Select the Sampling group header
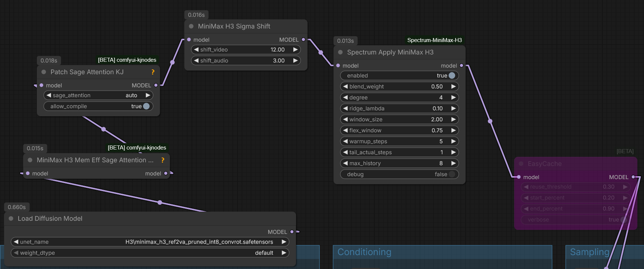This screenshot has width=644, height=269. tap(605, 252)
